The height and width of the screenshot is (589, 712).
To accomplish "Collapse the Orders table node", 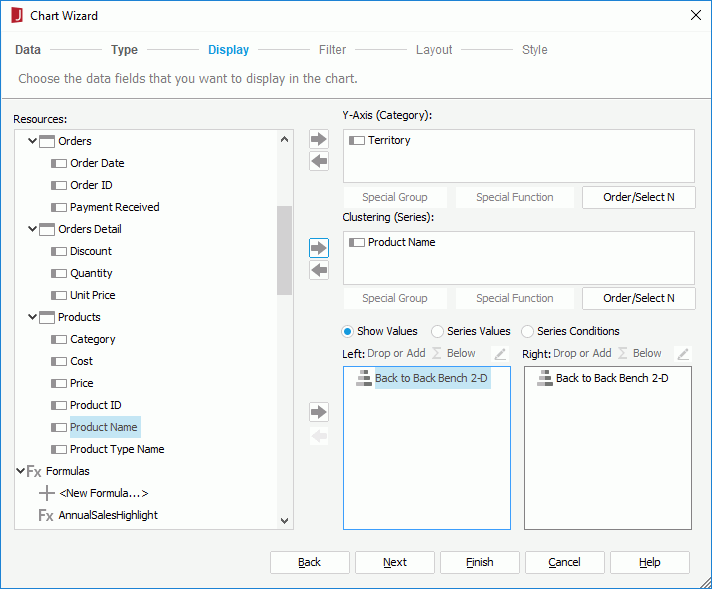I will (x=32, y=141).
